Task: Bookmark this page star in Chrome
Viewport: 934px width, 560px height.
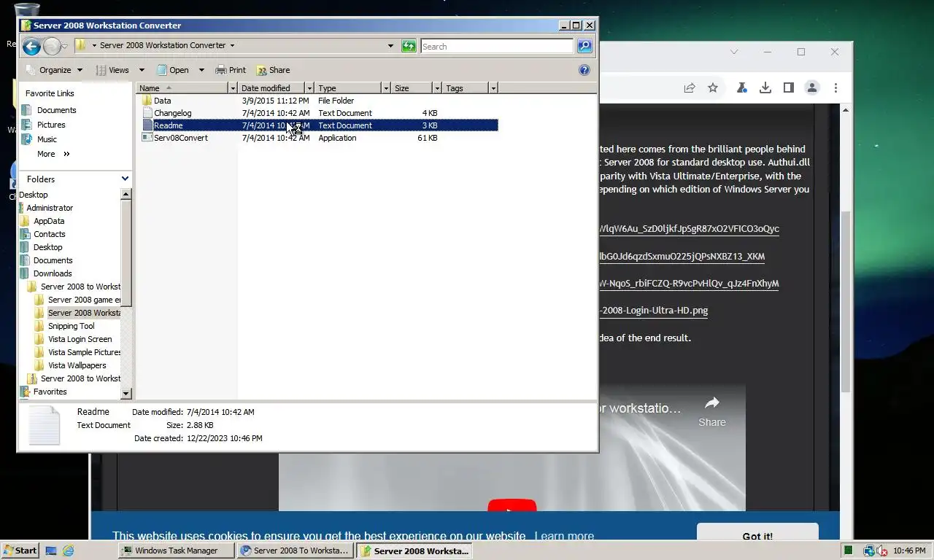Action: pos(713,87)
